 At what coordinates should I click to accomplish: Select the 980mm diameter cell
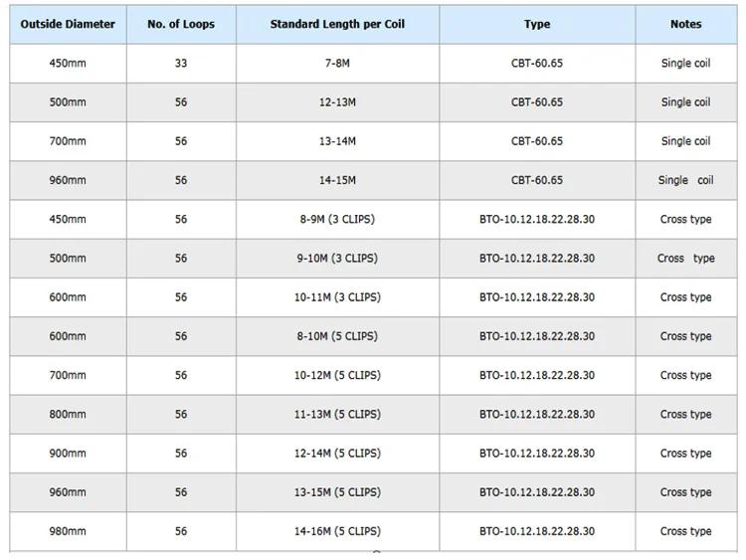pos(68,531)
